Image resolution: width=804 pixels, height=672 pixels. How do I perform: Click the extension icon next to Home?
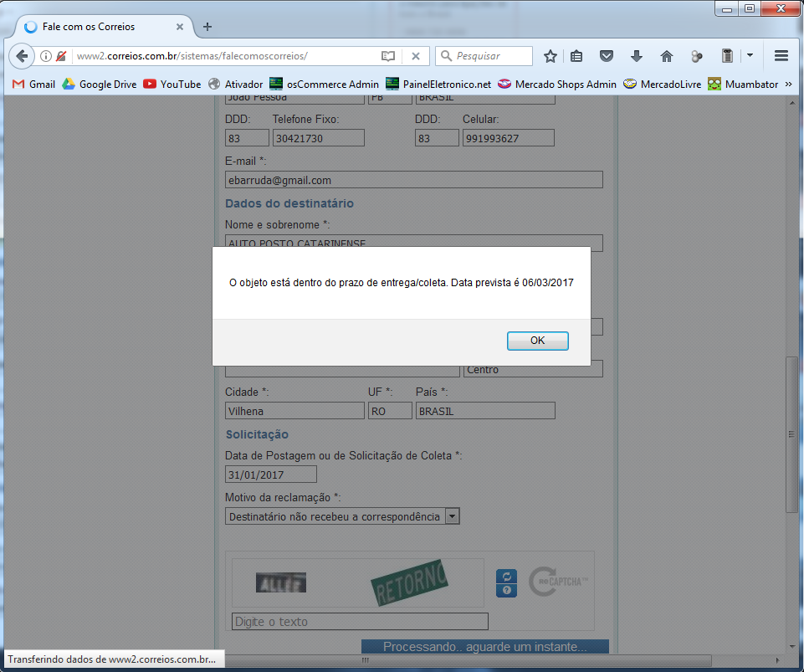[x=696, y=56]
